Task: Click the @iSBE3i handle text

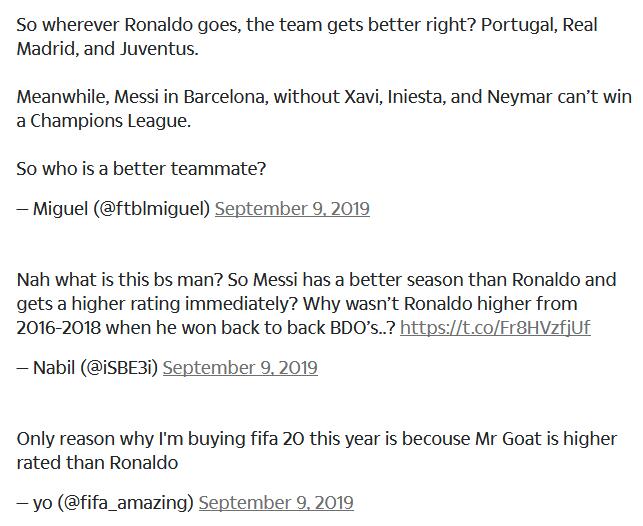Action: click(119, 367)
